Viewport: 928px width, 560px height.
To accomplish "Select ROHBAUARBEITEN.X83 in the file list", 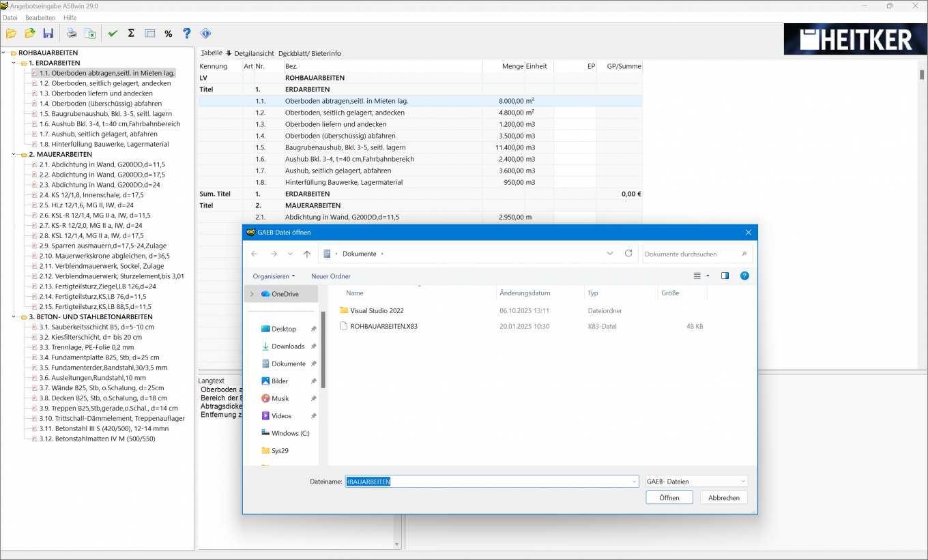I will (x=384, y=326).
